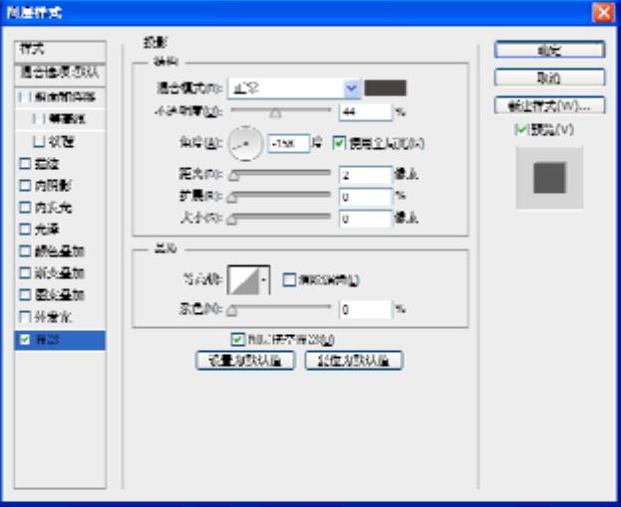Select the Color Overlay (颜色叠加) row label
The width and height of the screenshot is (621, 507).
click(59, 251)
